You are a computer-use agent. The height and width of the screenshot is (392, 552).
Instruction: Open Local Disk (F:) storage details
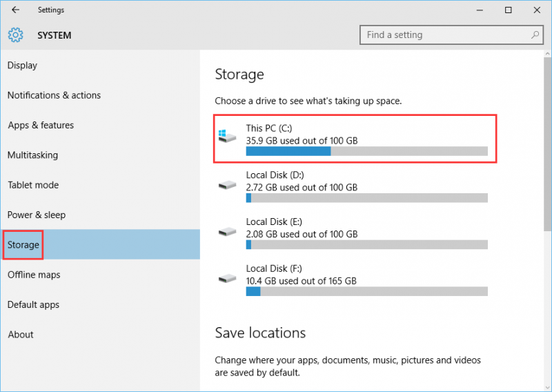(x=353, y=281)
